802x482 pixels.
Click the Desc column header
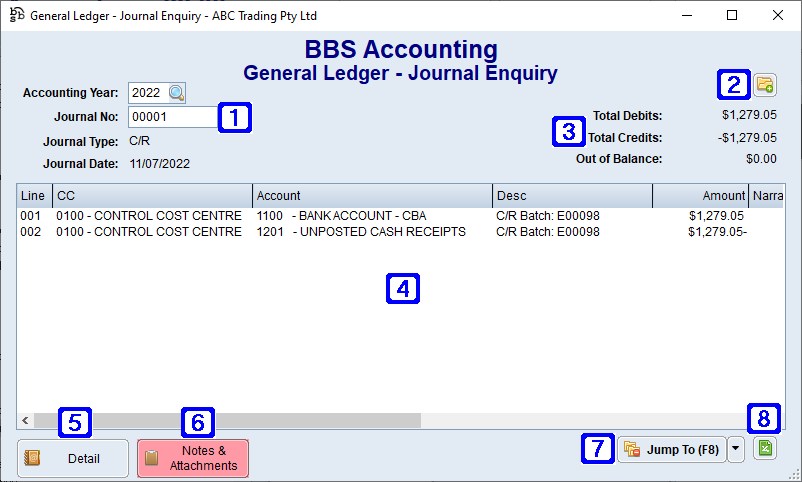[572, 196]
